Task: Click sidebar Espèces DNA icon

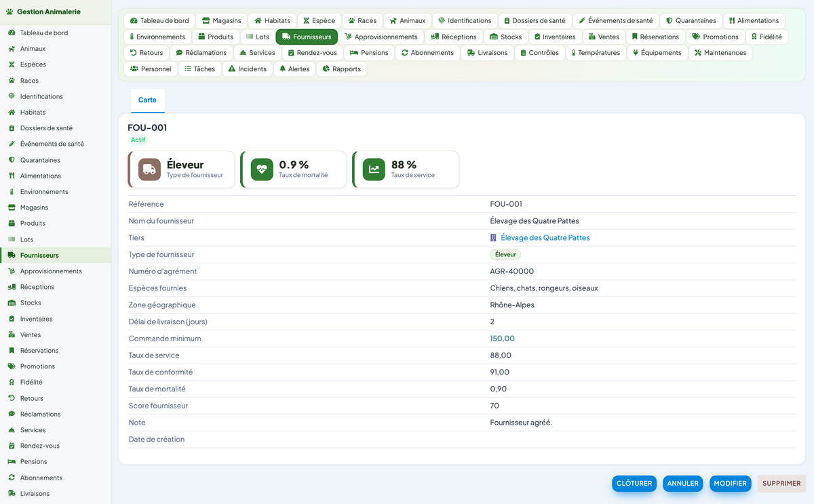Action: tap(12, 64)
